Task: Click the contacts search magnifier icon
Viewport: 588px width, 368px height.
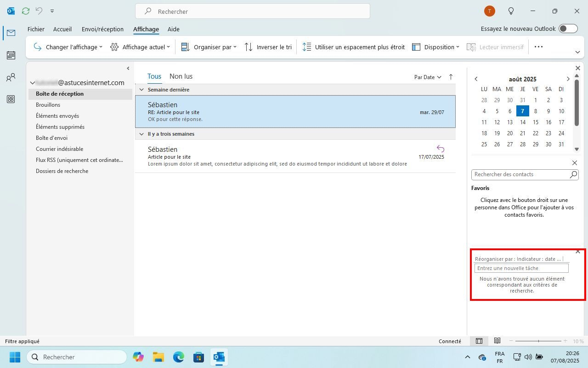Action: (x=573, y=174)
